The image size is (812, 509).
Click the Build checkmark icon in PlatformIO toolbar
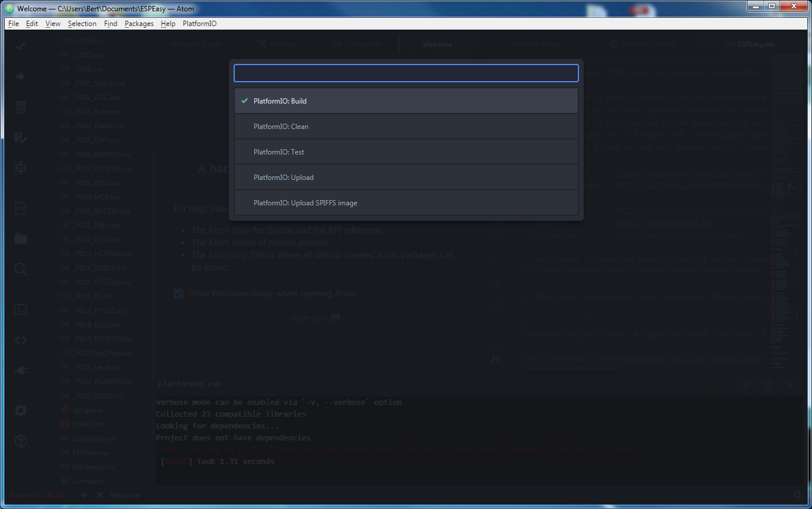[x=21, y=46]
